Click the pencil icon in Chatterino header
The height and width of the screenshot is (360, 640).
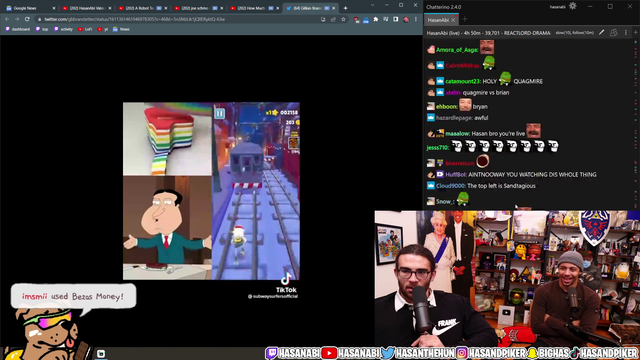tap(601, 33)
